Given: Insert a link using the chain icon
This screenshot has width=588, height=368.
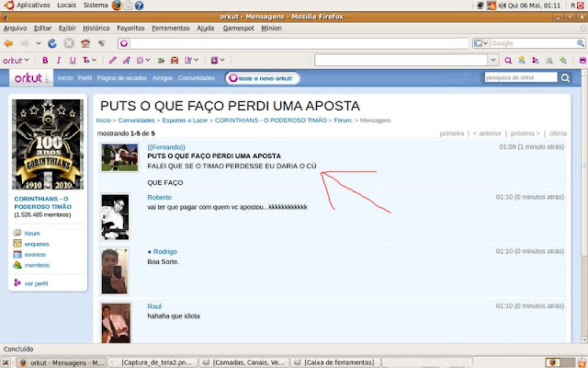Looking at the screenshot, I should (112, 60).
